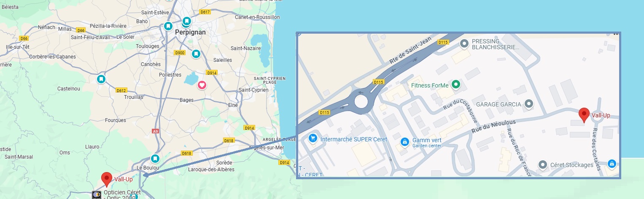The width and height of the screenshot is (644, 199).
Task: Open the Opticien Céret Optic 2000 marker
Action: point(97,195)
